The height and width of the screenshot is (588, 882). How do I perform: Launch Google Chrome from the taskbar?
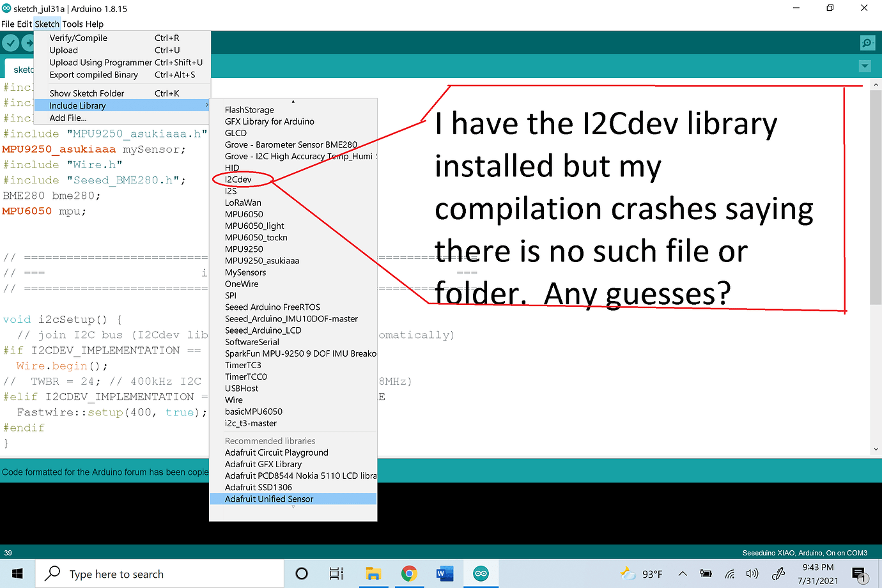pos(409,573)
